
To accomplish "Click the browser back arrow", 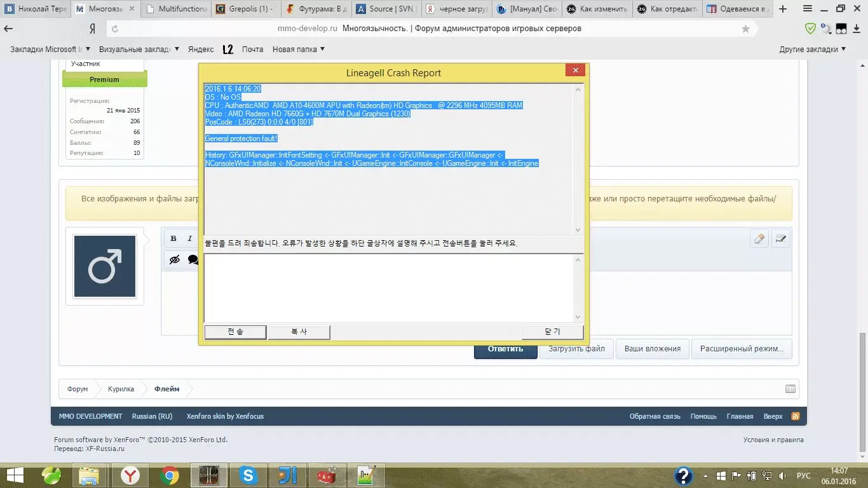I will (x=9, y=29).
